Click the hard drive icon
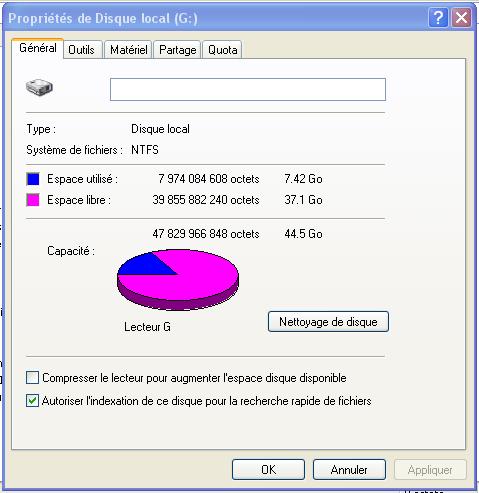479x493 pixels. 39,88
